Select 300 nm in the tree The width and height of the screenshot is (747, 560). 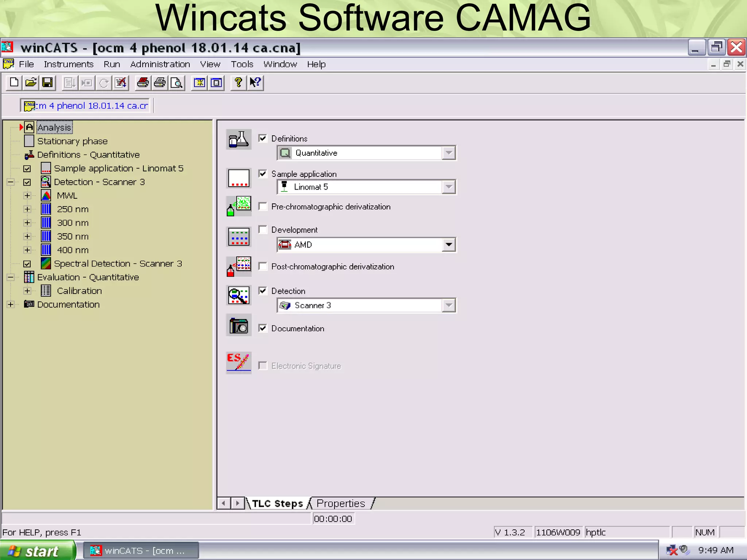point(73,223)
